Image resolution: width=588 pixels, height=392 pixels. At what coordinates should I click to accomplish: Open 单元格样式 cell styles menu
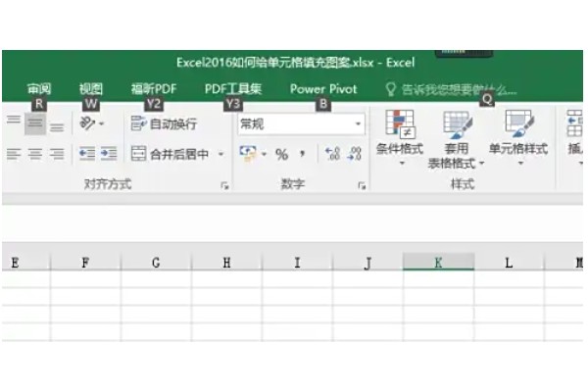[518, 137]
